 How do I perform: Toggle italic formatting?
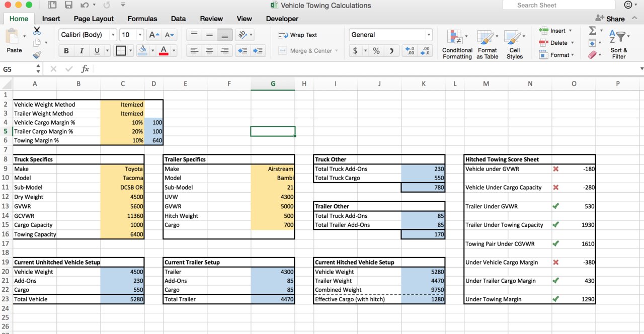(81, 51)
